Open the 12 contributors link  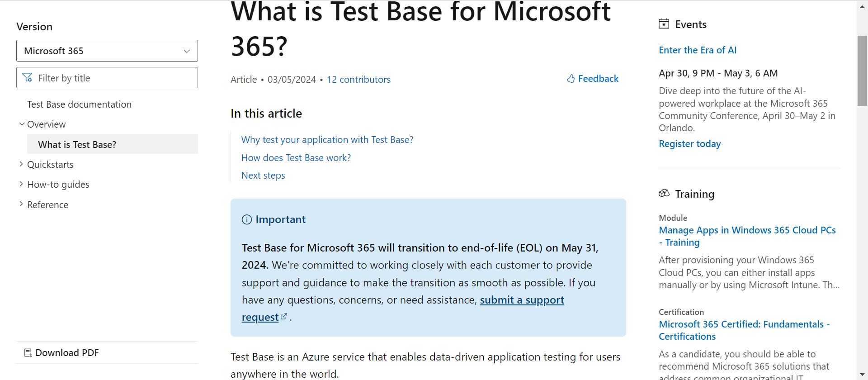(x=359, y=80)
